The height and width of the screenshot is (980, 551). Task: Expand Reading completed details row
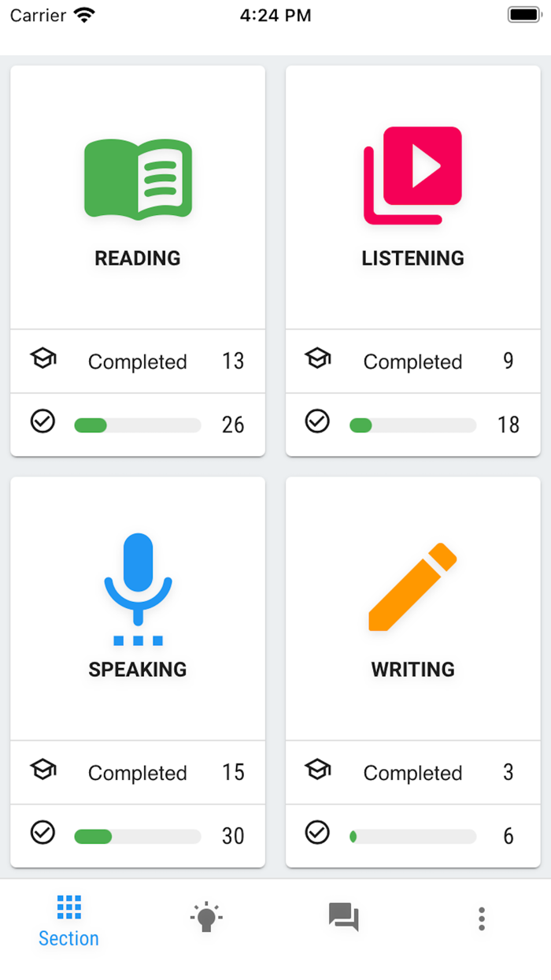click(137, 362)
